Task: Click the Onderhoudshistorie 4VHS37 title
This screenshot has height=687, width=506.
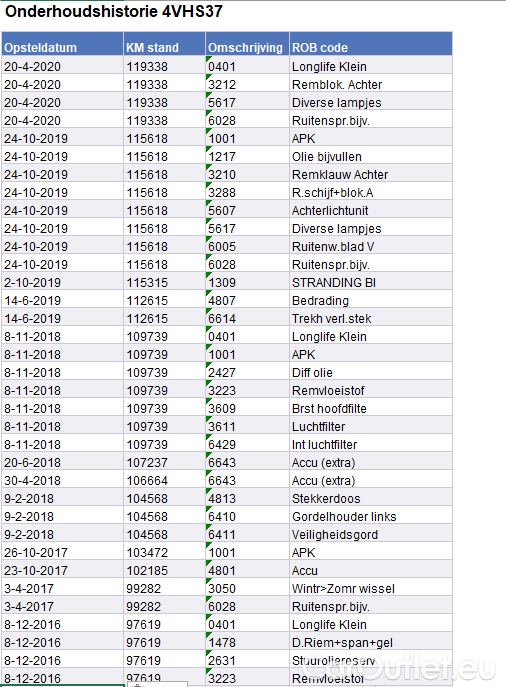Action: 114,11
